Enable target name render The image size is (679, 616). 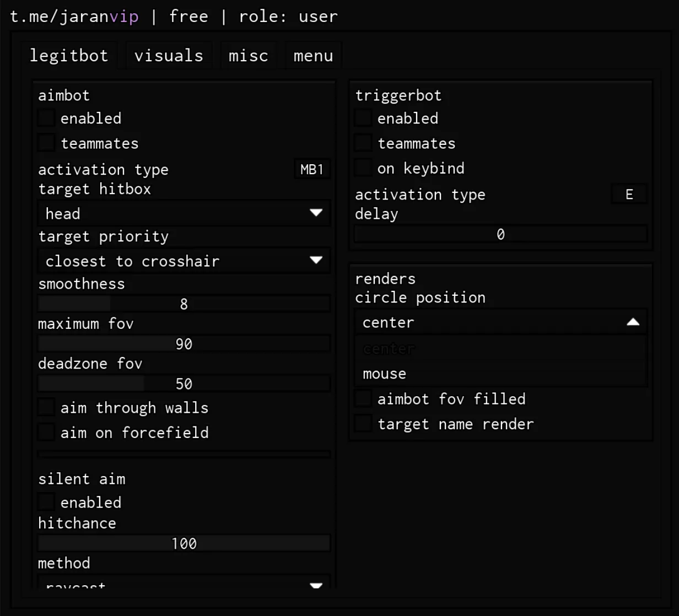[x=363, y=423]
